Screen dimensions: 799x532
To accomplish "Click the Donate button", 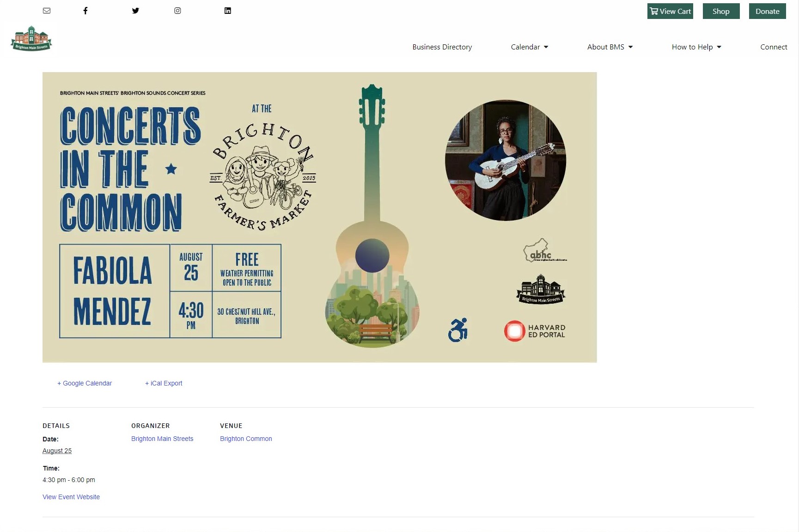I will pyautogui.click(x=767, y=11).
